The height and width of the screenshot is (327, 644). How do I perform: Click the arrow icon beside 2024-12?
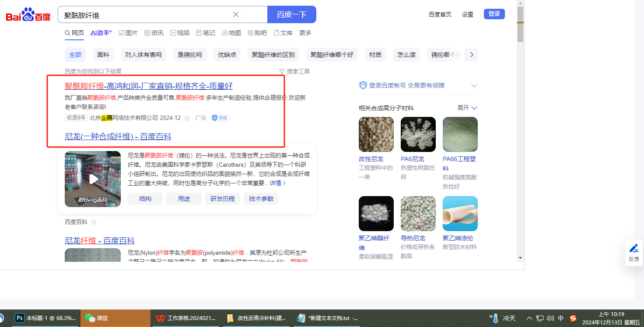[x=187, y=118]
